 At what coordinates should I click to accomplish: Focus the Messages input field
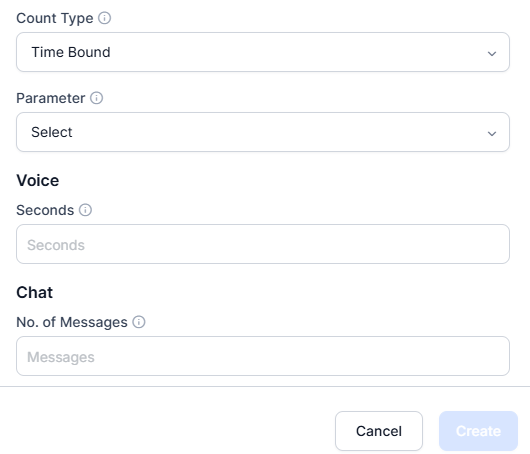pyautogui.click(x=263, y=356)
